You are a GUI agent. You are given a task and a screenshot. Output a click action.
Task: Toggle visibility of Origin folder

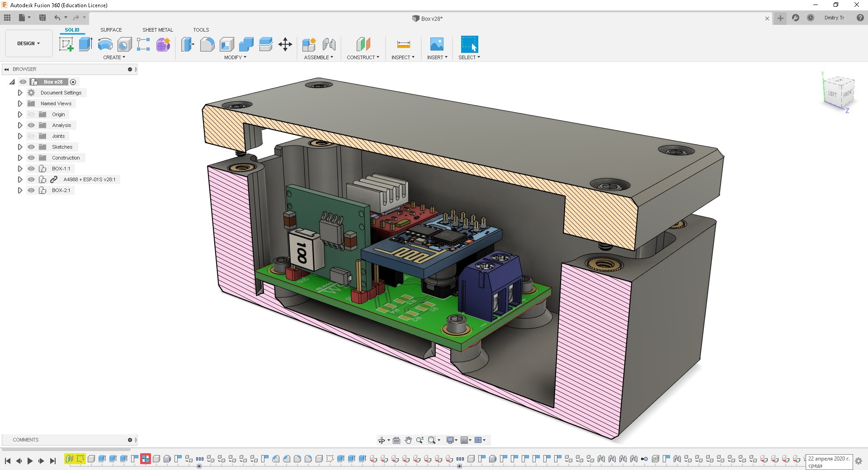31,114
